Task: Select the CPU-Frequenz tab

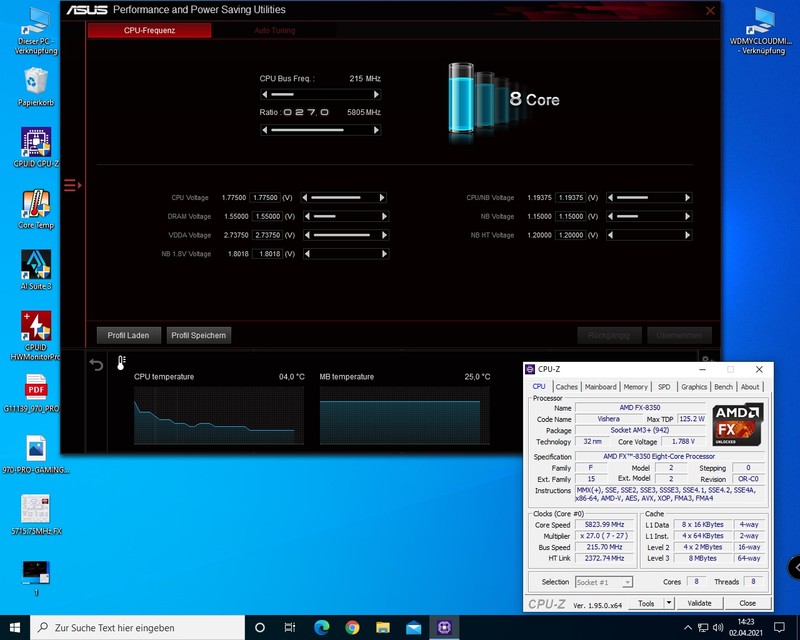Action: 149,30
